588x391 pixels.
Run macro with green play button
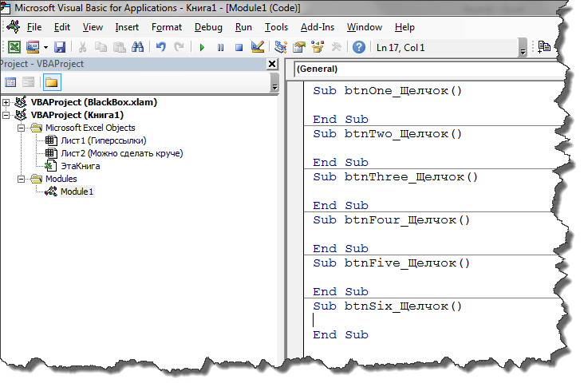[202, 48]
